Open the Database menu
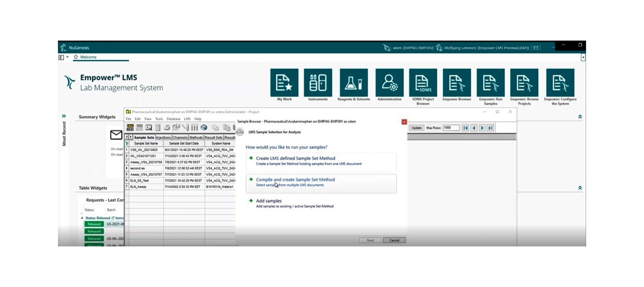 [x=173, y=119]
